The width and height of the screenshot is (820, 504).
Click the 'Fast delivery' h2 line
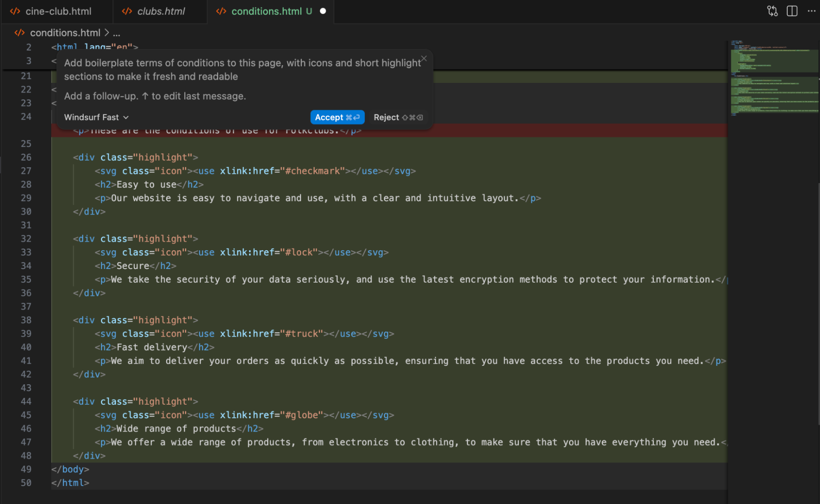pyautogui.click(x=154, y=347)
